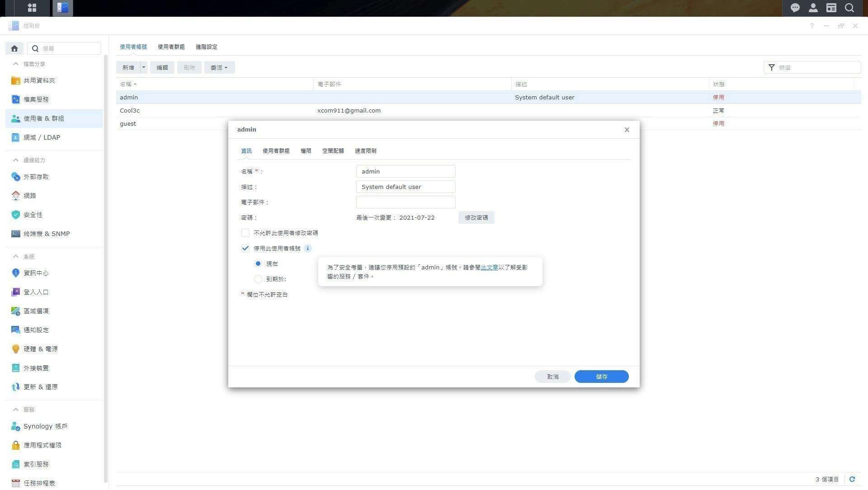Click the notifications chat bubble icon
This screenshot has height=490, width=868.
[795, 8]
